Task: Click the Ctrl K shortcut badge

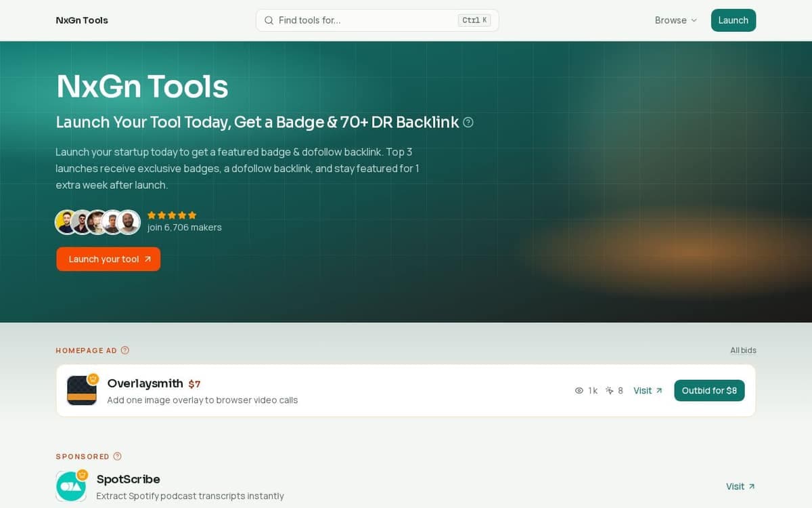Action: pos(474,20)
